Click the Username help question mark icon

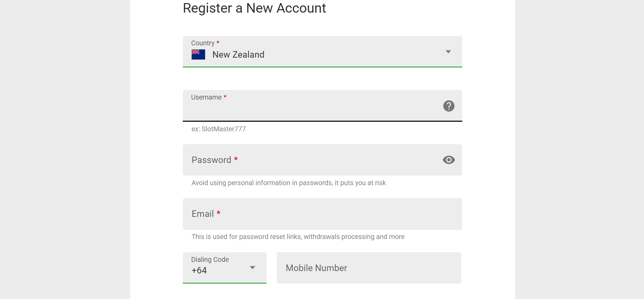coord(449,106)
